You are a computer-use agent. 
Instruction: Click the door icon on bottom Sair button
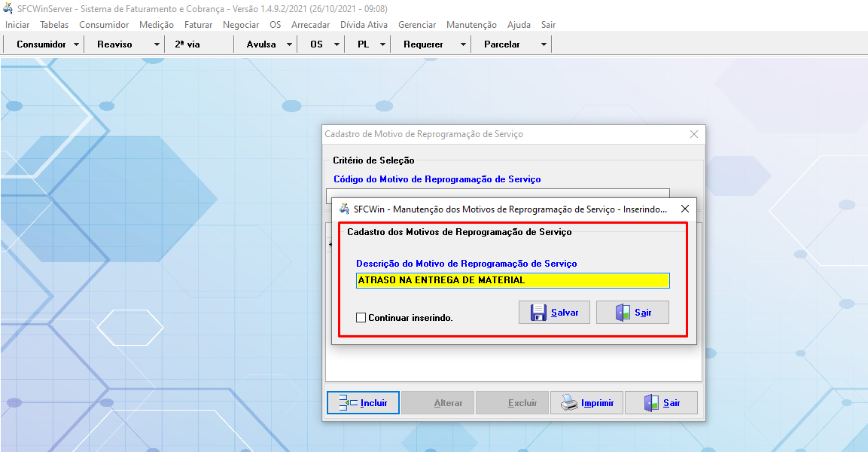pos(651,403)
